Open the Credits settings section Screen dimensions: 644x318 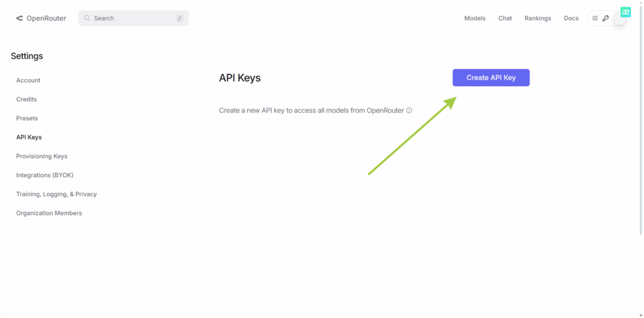click(26, 99)
